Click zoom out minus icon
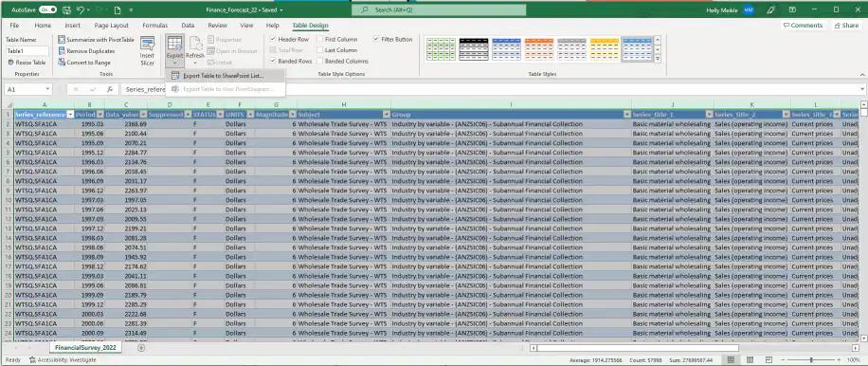Viewport: 868px width, 366px height. point(783,360)
